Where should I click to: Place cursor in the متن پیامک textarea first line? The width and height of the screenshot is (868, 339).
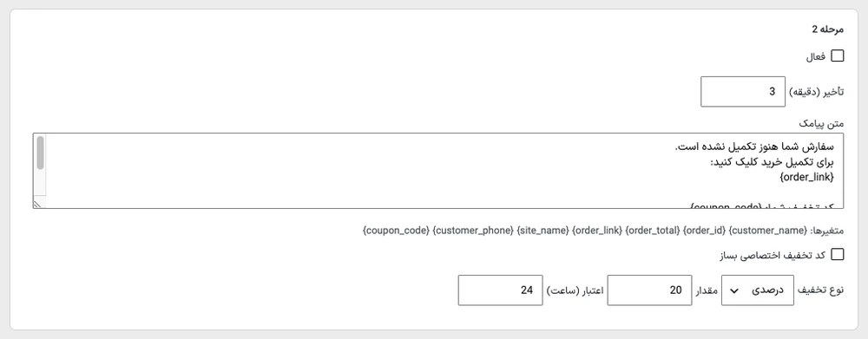tap(754, 147)
